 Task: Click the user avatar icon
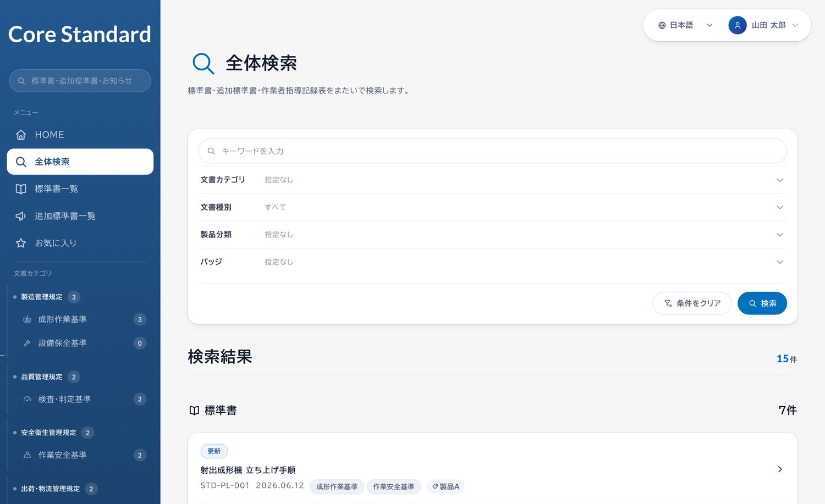pyautogui.click(x=738, y=25)
